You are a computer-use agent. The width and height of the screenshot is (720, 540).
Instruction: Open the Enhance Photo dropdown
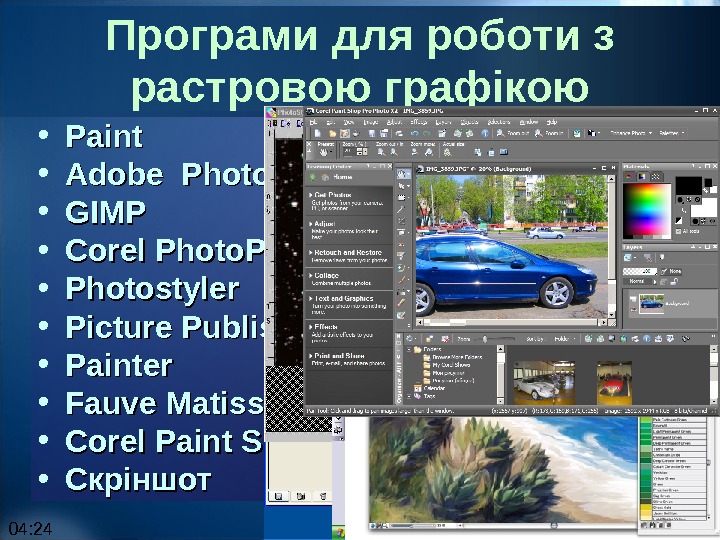click(x=631, y=133)
